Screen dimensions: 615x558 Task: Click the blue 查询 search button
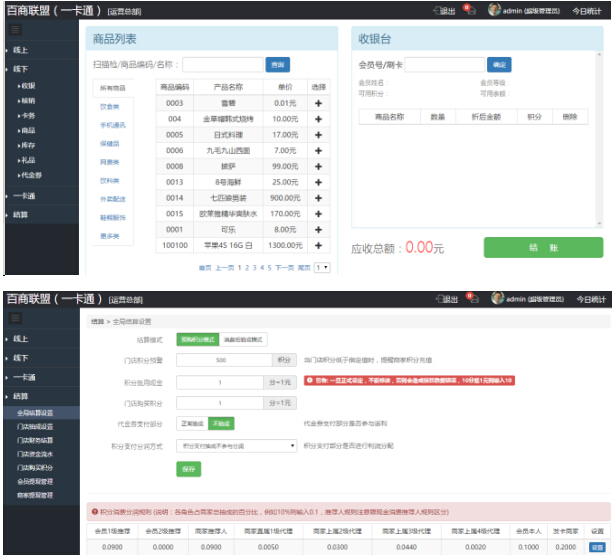277,65
